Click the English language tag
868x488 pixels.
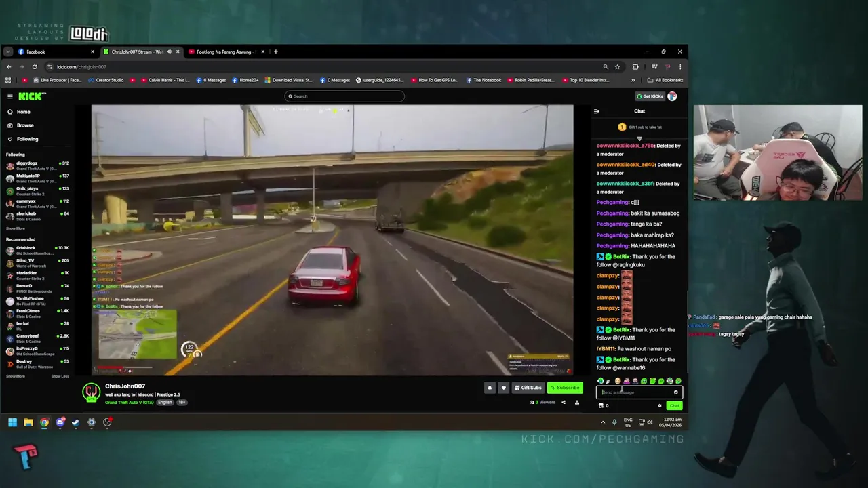pos(165,402)
